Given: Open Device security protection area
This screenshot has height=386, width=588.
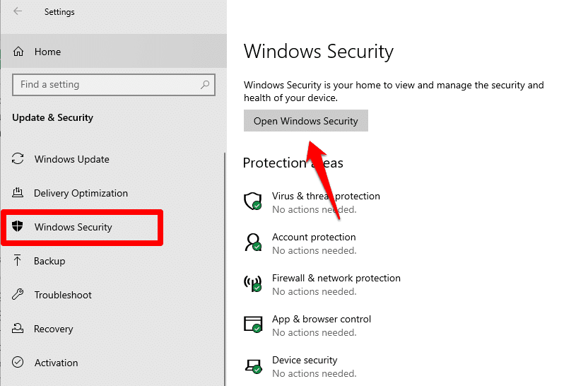Looking at the screenshot, I should pyautogui.click(x=305, y=360).
